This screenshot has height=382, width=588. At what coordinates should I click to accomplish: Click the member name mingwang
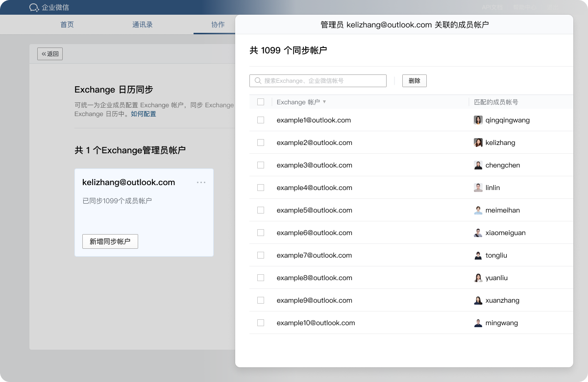click(x=502, y=323)
